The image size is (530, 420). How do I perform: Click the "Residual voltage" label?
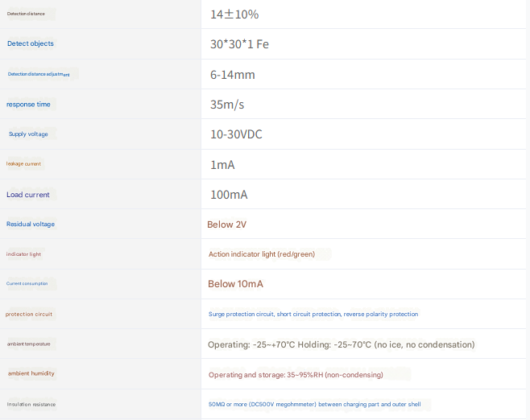tap(31, 224)
